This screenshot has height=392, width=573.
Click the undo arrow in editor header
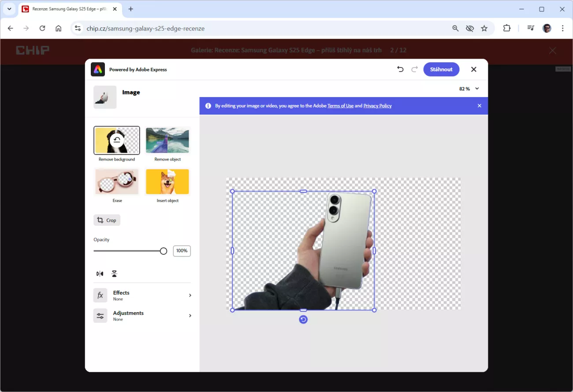(400, 69)
